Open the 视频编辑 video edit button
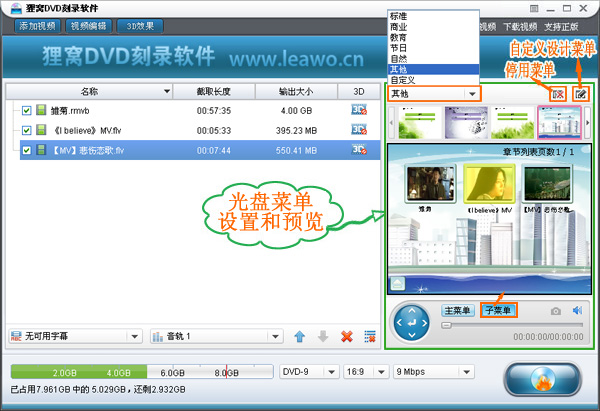 [x=89, y=26]
